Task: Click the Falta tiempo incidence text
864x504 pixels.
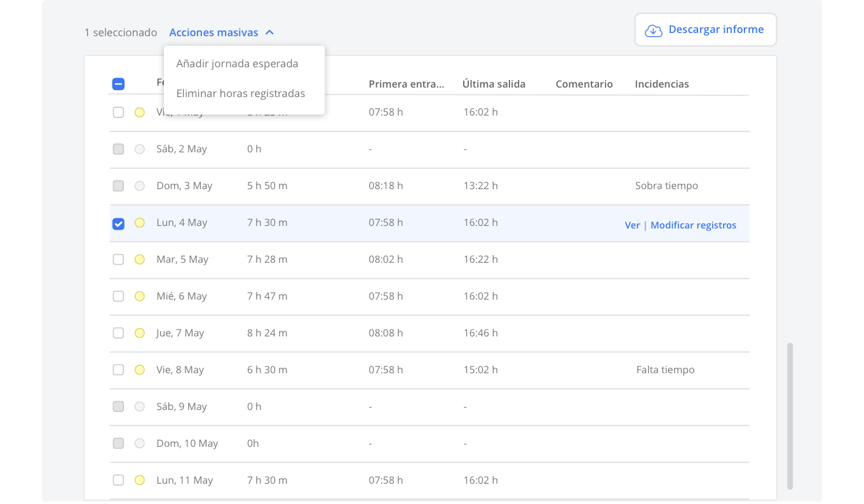Action: pos(665,370)
